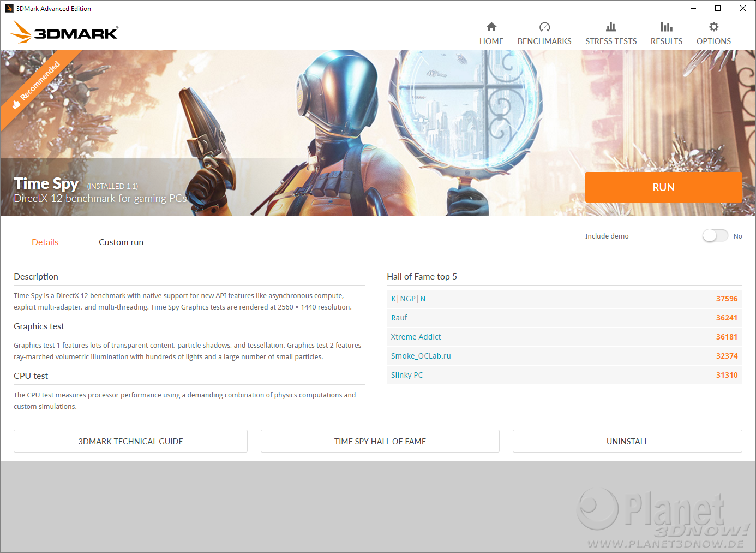Click the BENCHMARKS menu label
This screenshot has height=553, width=756.
[x=544, y=41]
